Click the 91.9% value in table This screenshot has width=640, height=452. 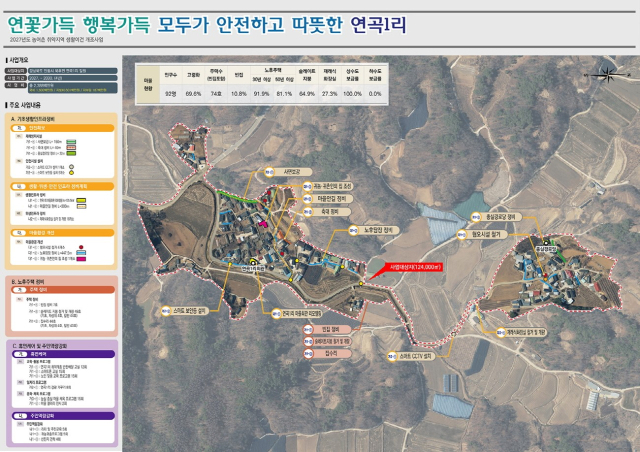[262, 94]
